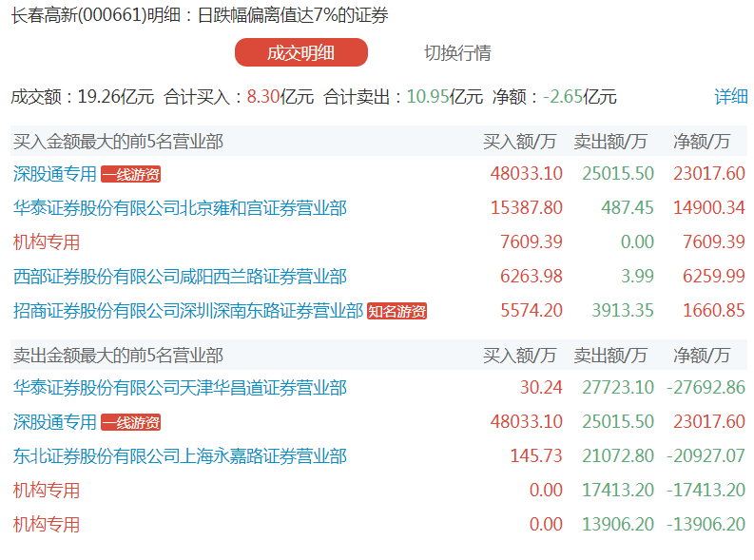The height and width of the screenshot is (560, 754).
Task: Click the buy amount 30.24
Action: click(541, 387)
